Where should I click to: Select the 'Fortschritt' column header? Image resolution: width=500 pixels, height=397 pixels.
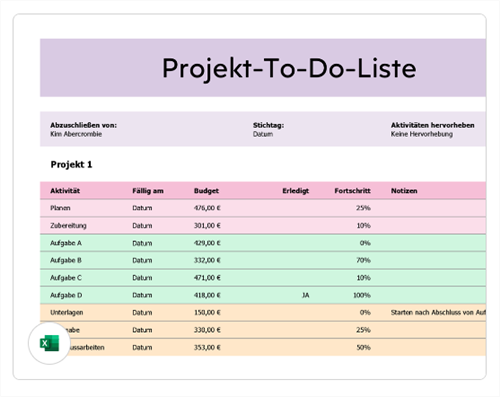pyautogui.click(x=352, y=191)
